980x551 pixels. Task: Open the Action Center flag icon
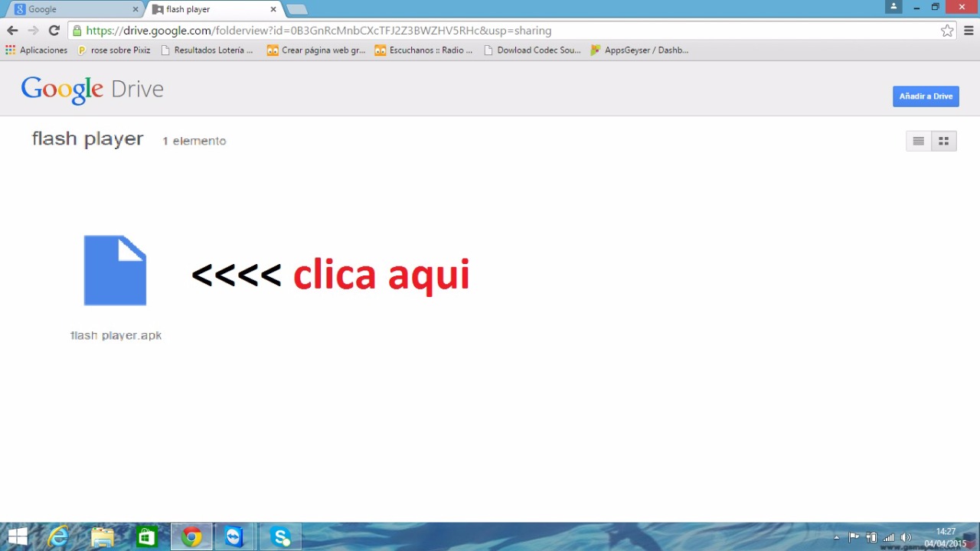coord(854,538)
